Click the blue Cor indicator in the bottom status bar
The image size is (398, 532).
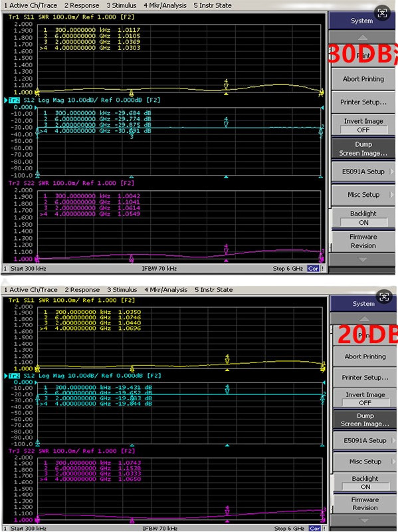[x=314, y=528]
